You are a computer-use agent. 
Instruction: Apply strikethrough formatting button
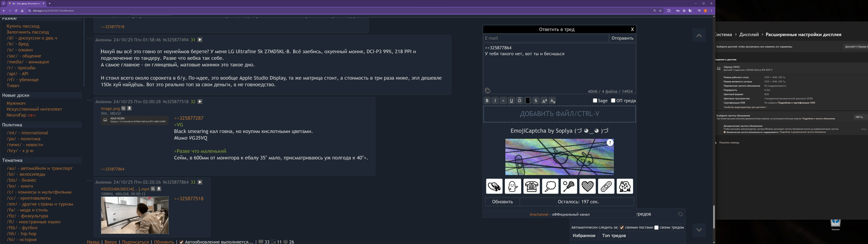click(536, 101)
